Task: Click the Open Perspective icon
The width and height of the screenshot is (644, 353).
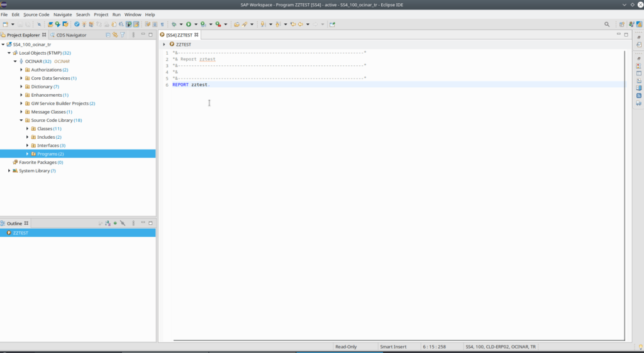Action: point(622,24)
